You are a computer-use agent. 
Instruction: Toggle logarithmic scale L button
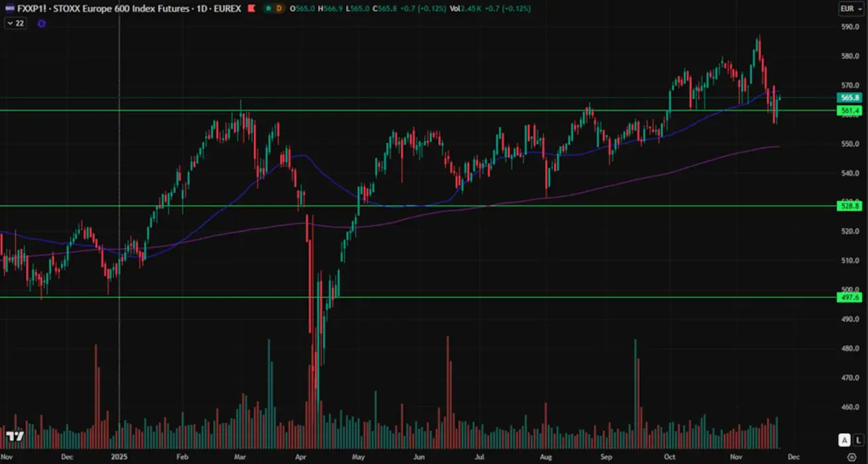click(x=858, y=440)
